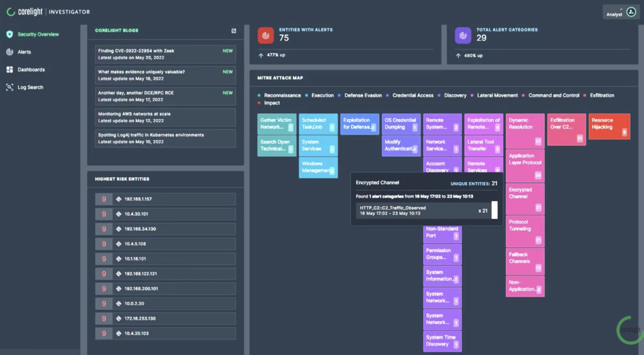
Task: Click the Scheduled Task/Job tile
Action: 318,124
